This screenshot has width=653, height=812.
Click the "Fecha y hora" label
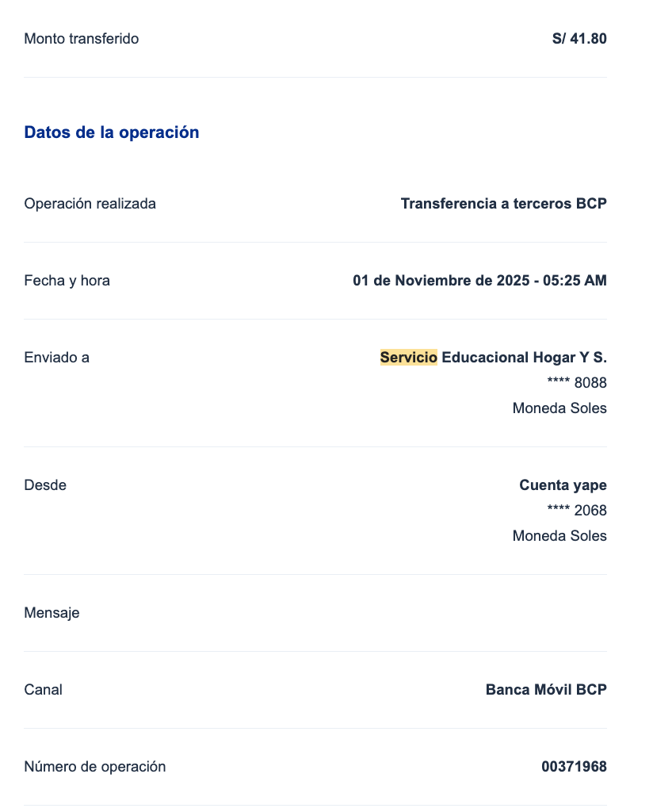67,281
